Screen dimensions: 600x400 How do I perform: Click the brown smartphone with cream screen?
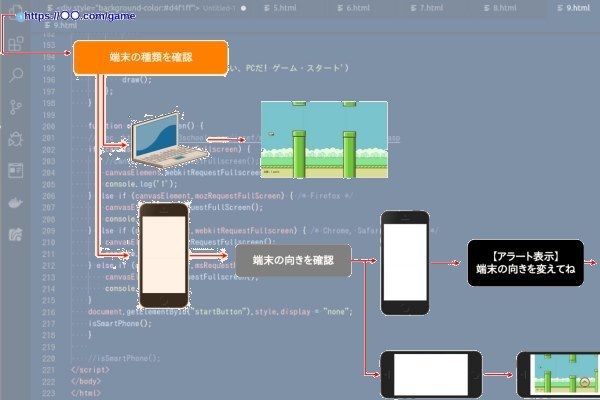(164, 255)
